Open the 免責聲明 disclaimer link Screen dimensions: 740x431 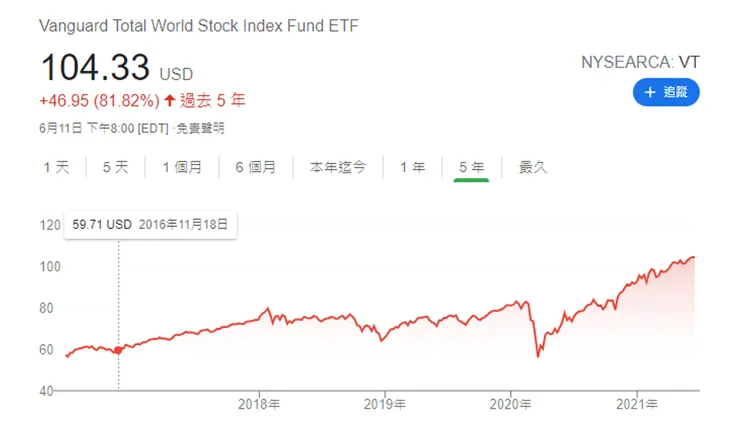click(200, 128)
